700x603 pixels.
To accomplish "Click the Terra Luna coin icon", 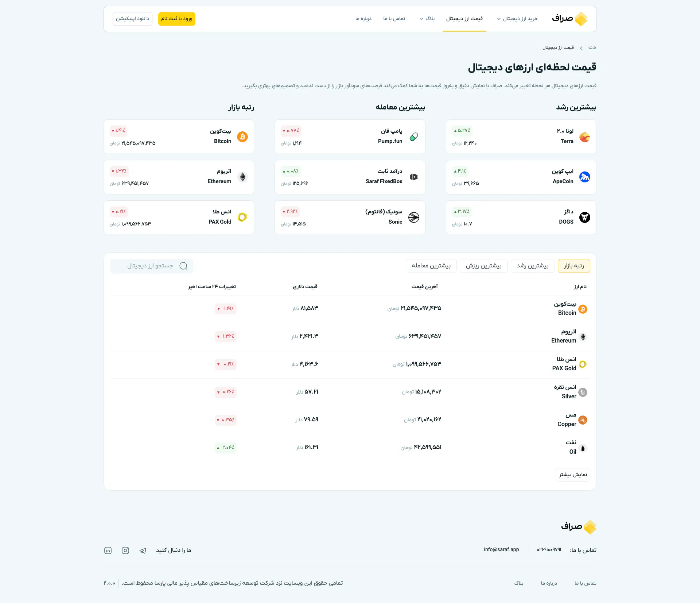I will click(585, 137).
